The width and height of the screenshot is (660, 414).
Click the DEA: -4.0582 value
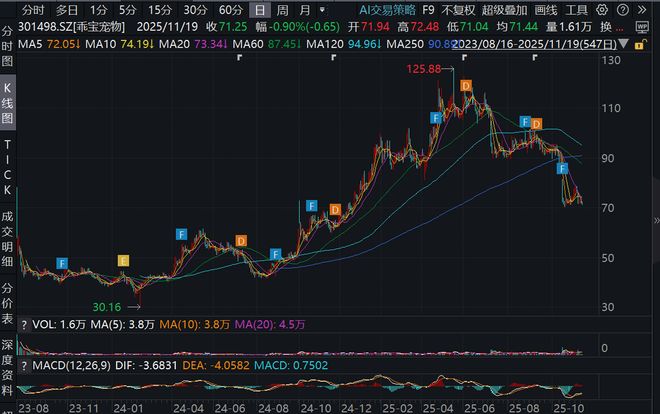tap(216, 366)
